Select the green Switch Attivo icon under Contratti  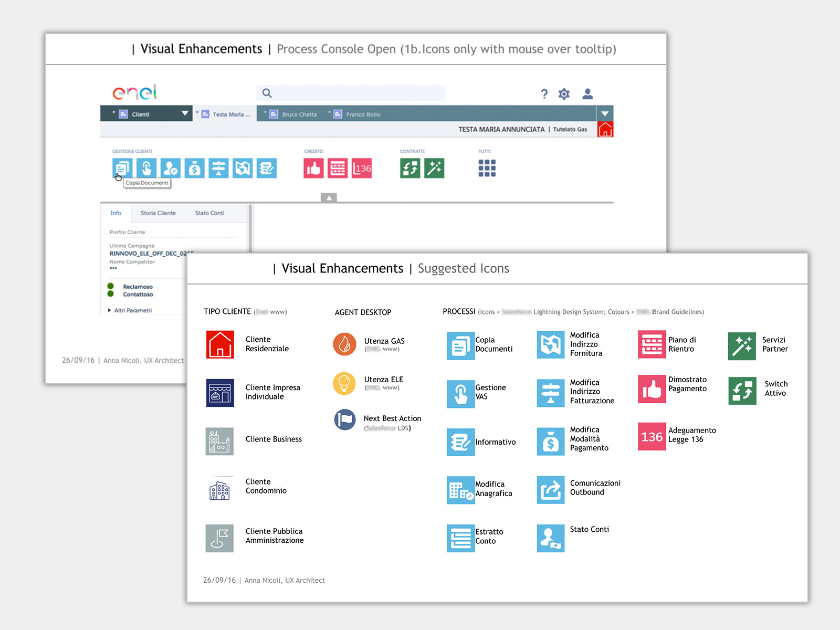pos(410,169)
